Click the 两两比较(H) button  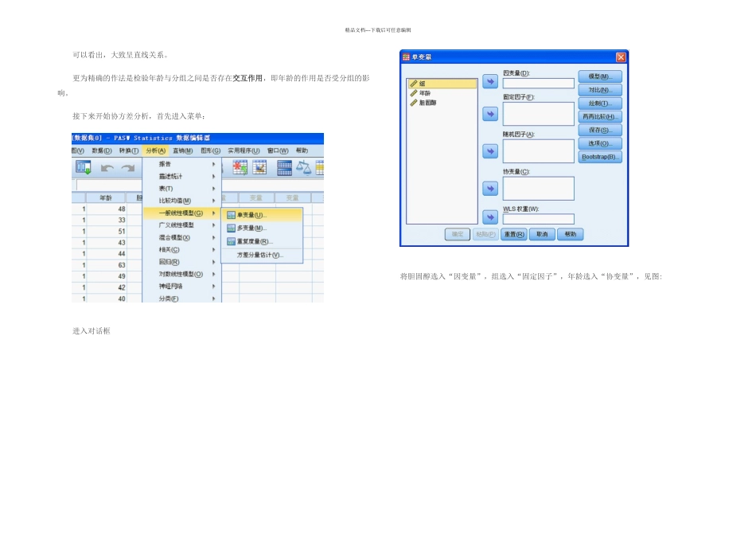tap(600, 116)
